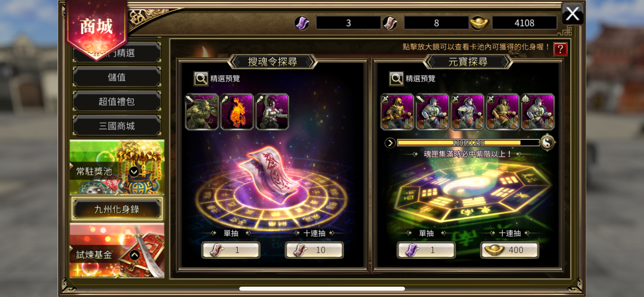Open magnifier preview in 元寶探尋 panel
This screenshot has width=644, height=297.
(x=396, y=79)
